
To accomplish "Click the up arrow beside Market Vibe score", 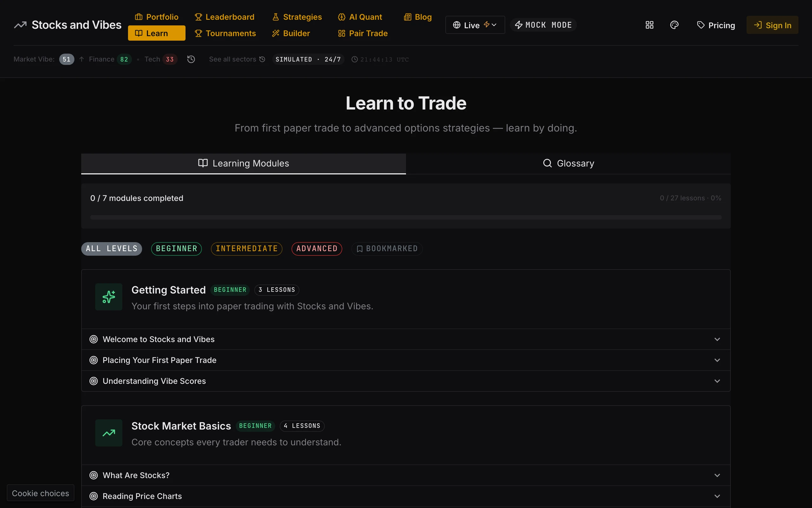I will [82, 59].
